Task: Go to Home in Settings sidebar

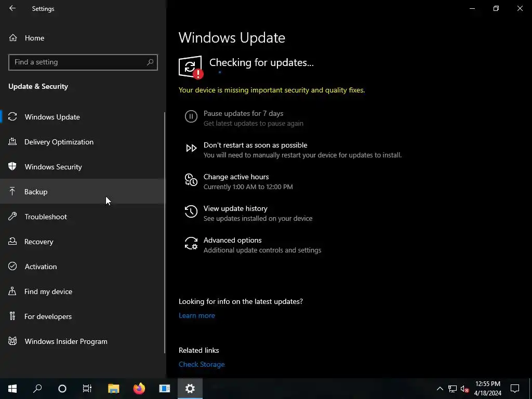Action: click(83, 37)
